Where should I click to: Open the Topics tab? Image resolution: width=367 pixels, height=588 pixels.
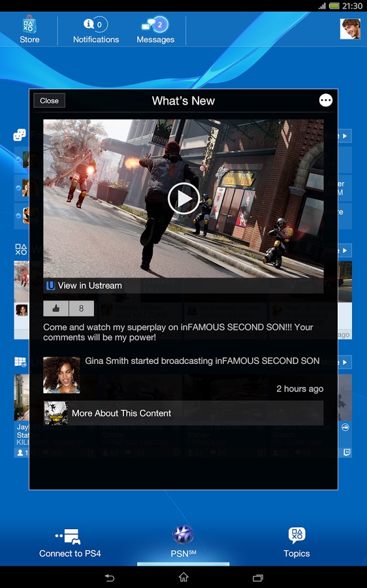(x=296, y=543)
